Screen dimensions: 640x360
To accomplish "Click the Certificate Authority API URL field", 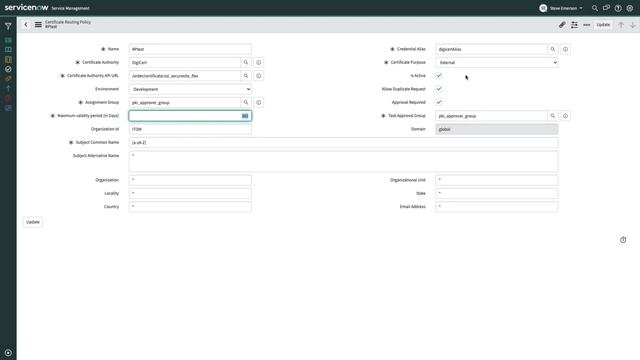I will 185,76.
